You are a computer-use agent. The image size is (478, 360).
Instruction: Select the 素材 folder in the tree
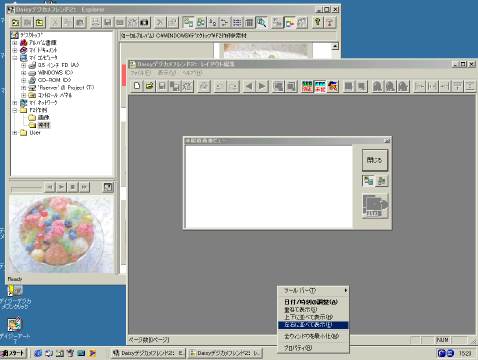click(44, 125)
